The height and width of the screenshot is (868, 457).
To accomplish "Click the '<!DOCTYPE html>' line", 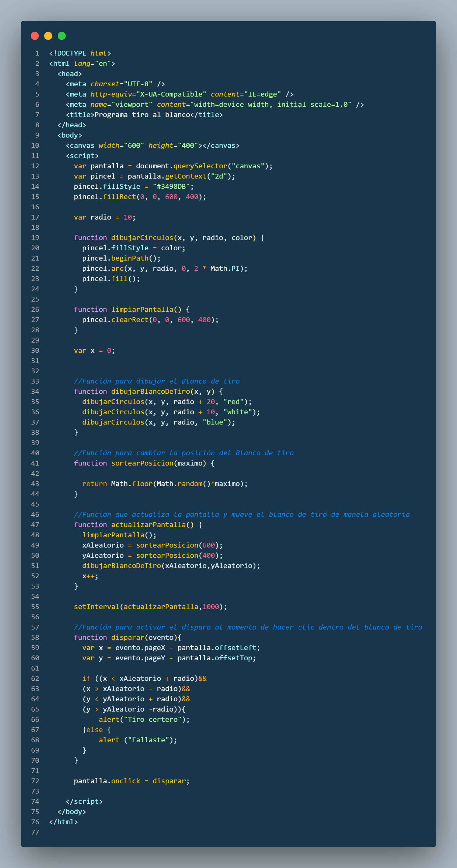I will point(80,53).
